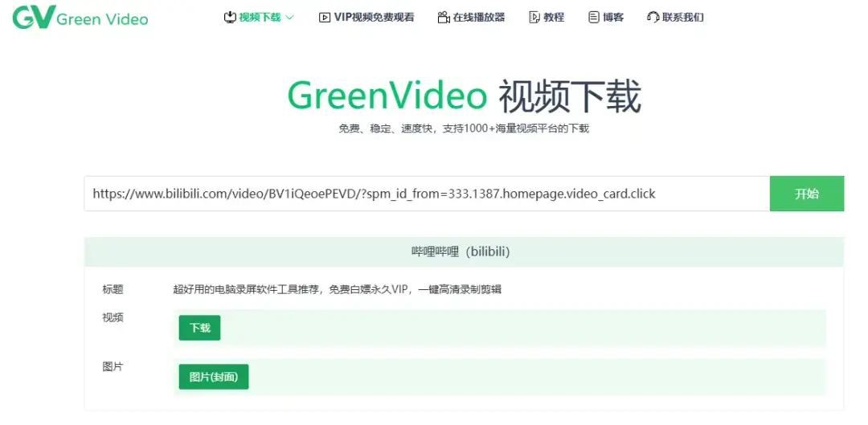Screen dimensions: 868x425
Task: Click the tutorial icon beside 教程
Action: click(x=535, y=17)
